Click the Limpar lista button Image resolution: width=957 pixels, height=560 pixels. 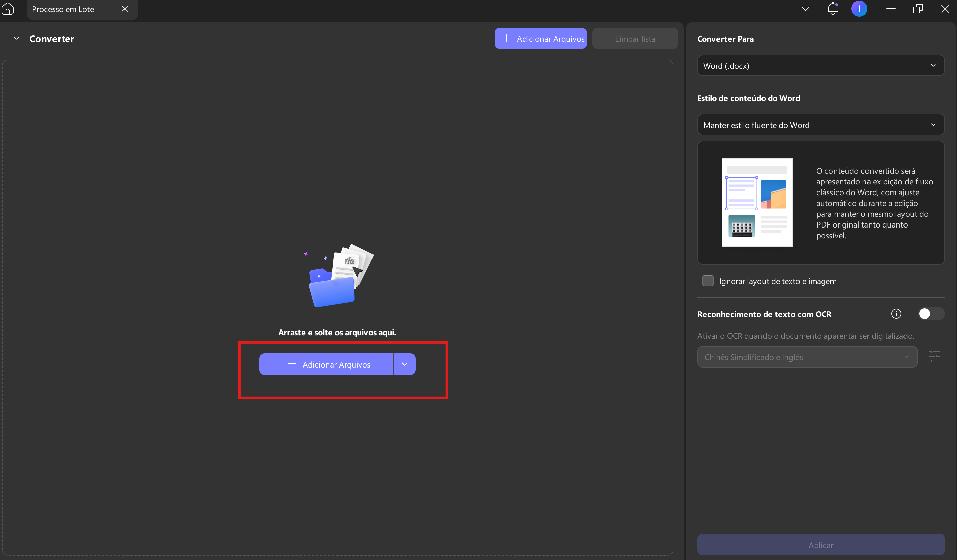point(635,38)
